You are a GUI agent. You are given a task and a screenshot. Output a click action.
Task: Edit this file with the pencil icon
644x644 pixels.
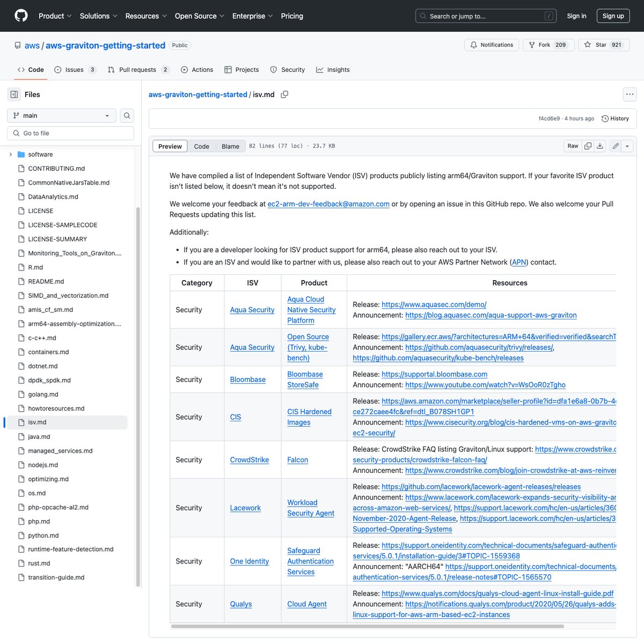click(616, 146)
